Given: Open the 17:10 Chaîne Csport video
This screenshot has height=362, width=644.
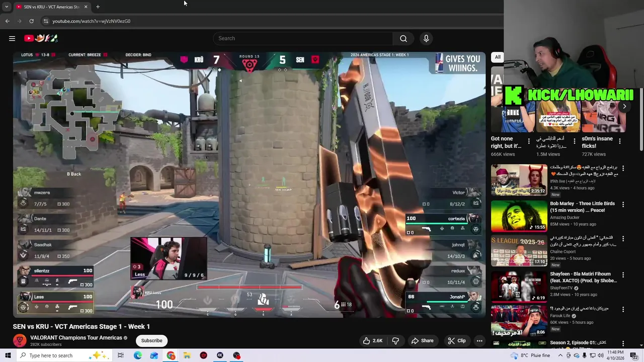Looking at the screenshot, I should 519,251.
